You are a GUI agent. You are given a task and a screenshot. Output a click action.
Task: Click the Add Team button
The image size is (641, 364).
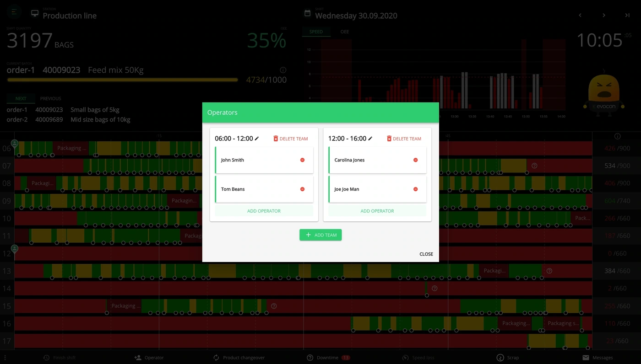point(320,235)
